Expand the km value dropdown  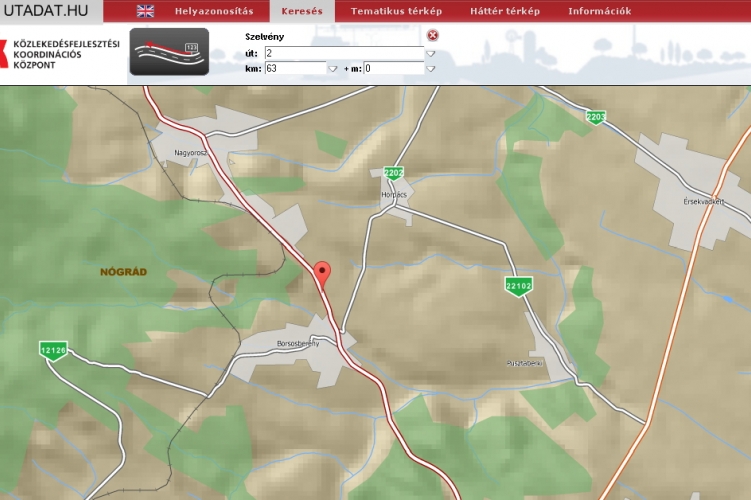click(x=333, y=69)
